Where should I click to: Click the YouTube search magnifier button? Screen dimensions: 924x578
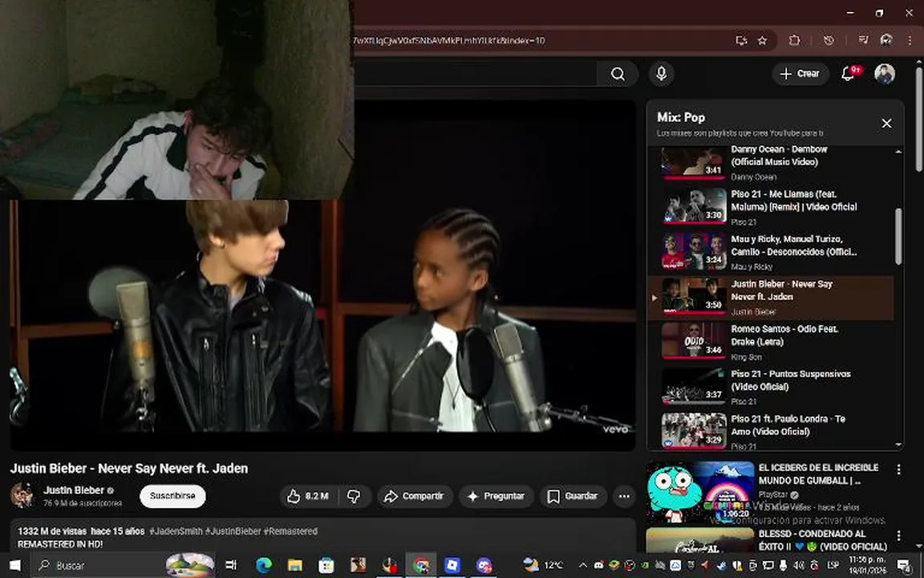coord(618,74)
